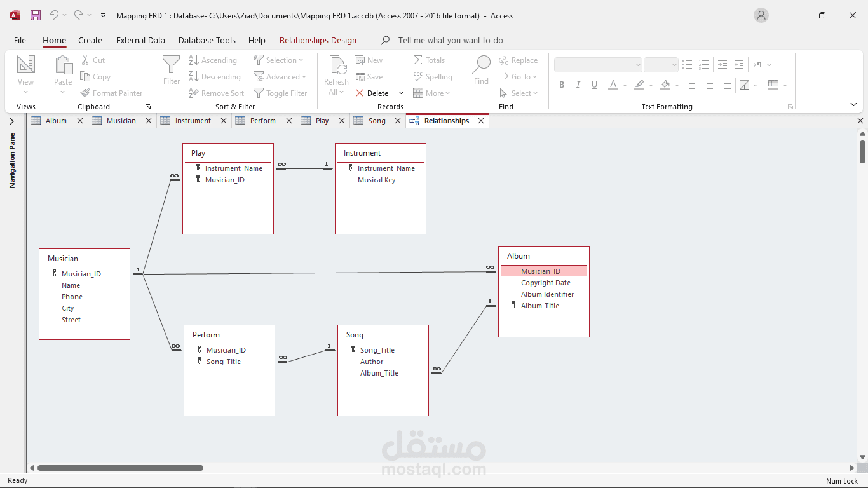
Task: Click the Numbered list icon
Action: pyautogui.click(x=703, y=64)
